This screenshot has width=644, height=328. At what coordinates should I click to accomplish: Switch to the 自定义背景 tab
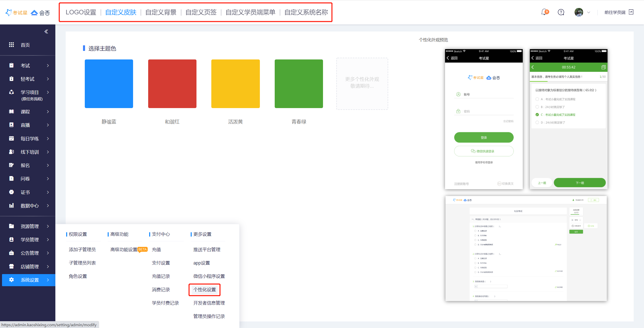click(x=161, y=12)
